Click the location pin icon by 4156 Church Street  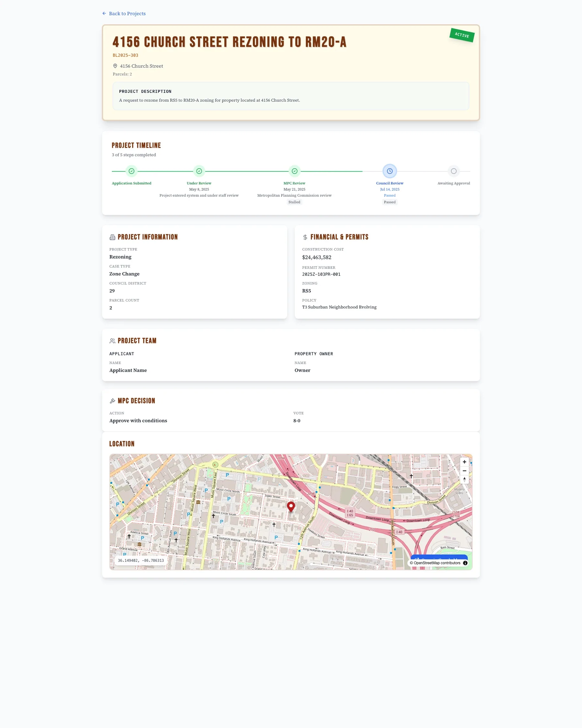coord(115,66)
